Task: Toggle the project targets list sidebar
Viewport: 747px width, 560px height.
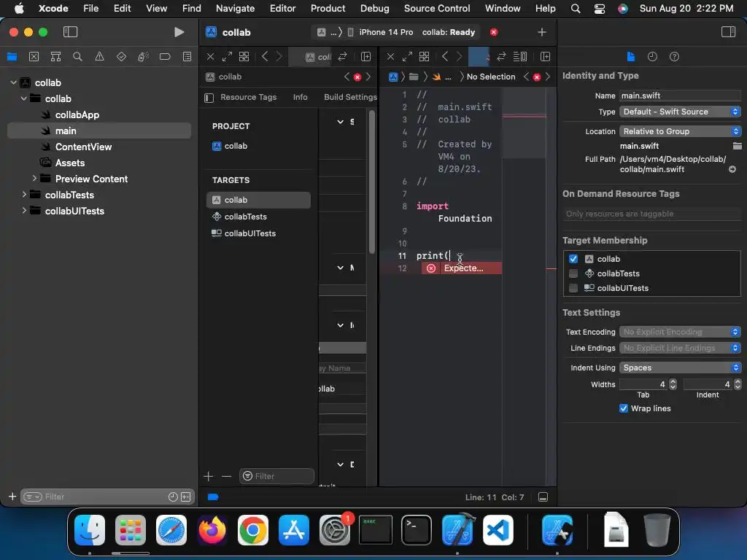Action: tap(209, 98)
